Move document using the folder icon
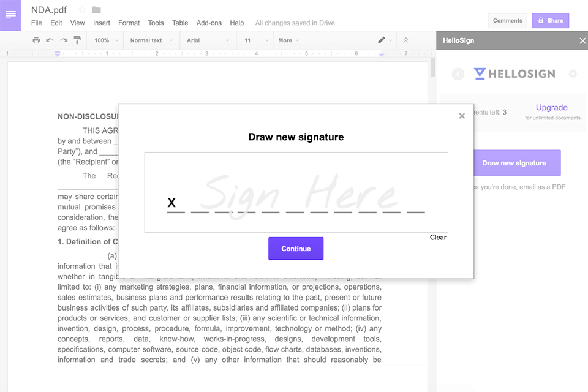This screenshot has width=588, height=392. (x=96, y=10)
